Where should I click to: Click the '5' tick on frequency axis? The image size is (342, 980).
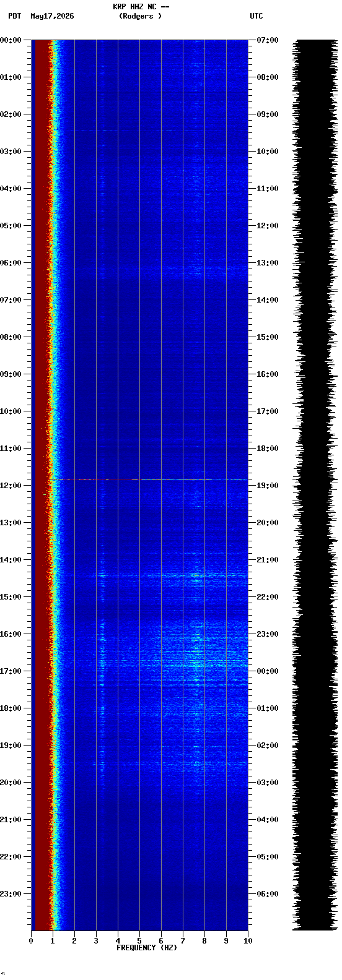point(139,941)
